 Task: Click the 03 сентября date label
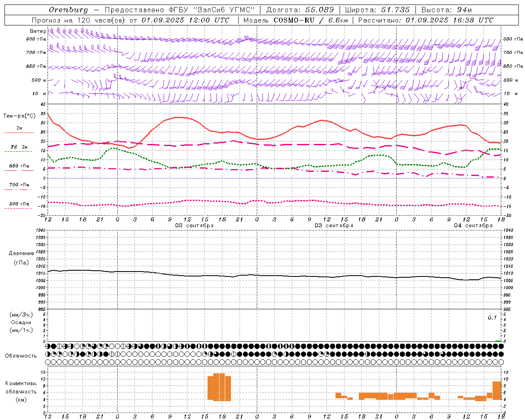pyautogui.click(x=334, y=225)
